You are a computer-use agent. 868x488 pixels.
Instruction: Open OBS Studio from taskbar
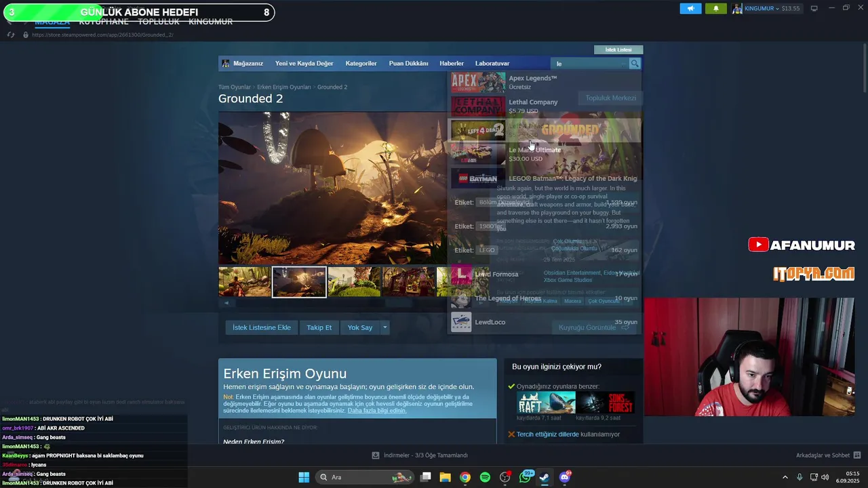pos(505,477)
